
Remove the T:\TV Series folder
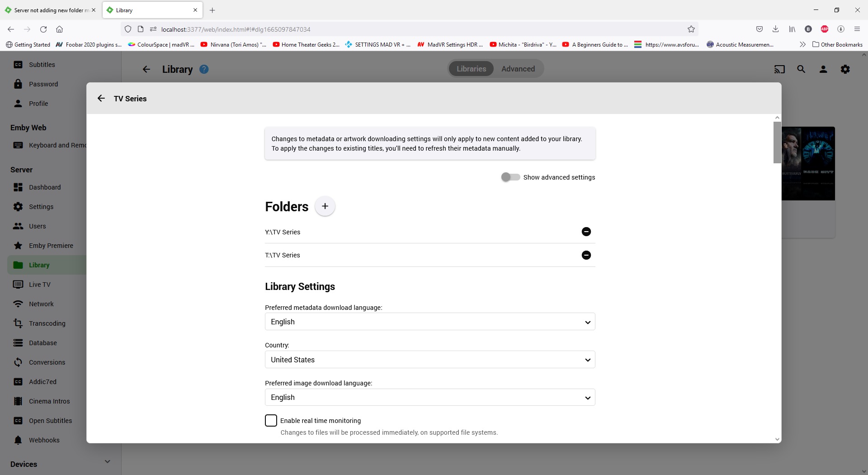(586, 255)
